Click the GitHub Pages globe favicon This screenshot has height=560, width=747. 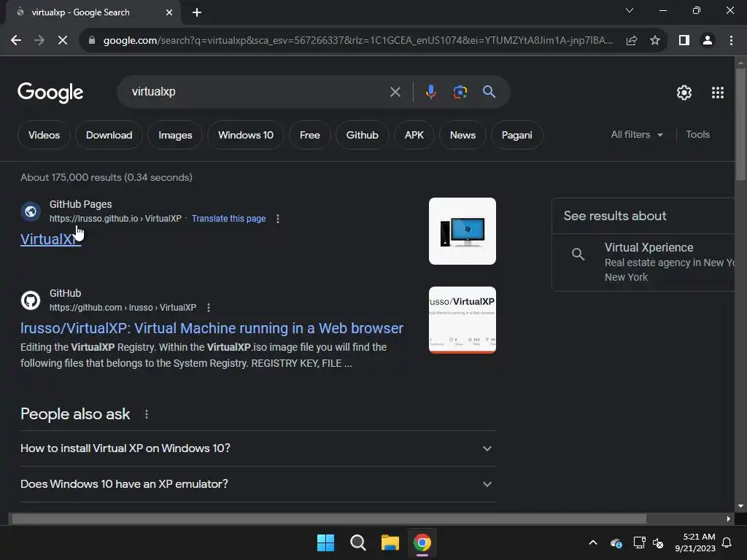click(31, 211)
